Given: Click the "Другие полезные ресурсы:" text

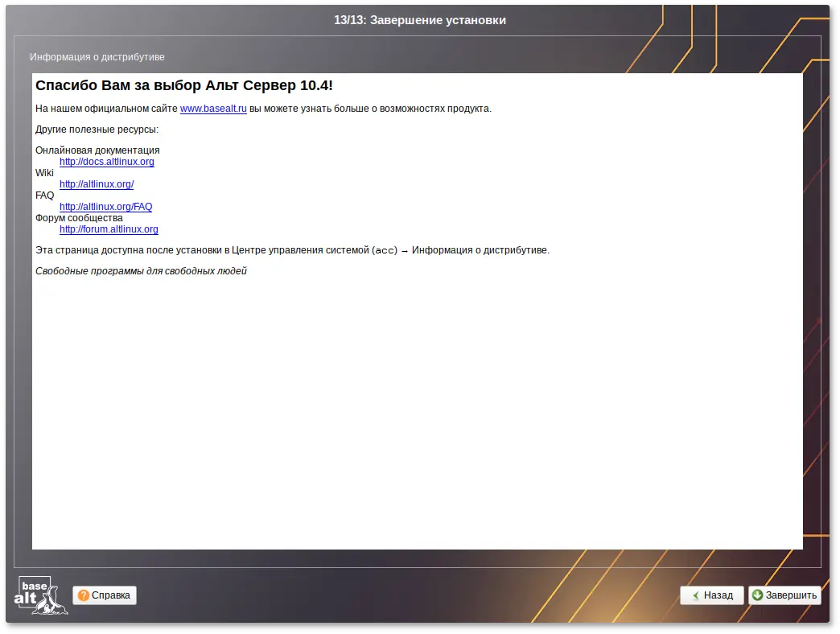Looking at the screenshot, I should (x=97, y=130).
